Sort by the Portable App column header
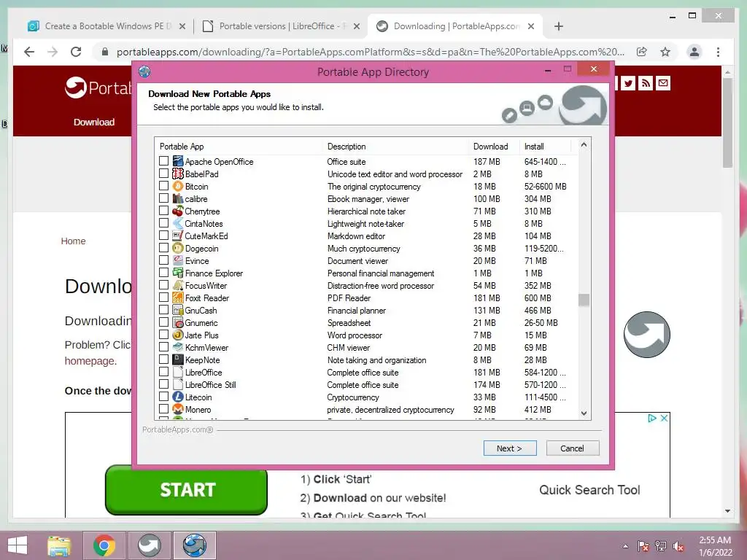The image size is (747, 560). [239, 146]
